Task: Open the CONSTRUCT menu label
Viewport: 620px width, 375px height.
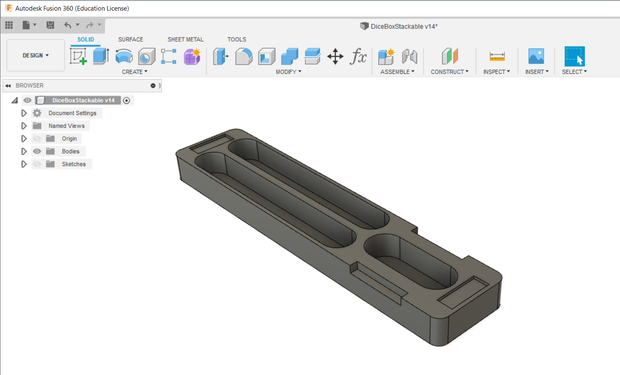Action: (x=450, y=72)
